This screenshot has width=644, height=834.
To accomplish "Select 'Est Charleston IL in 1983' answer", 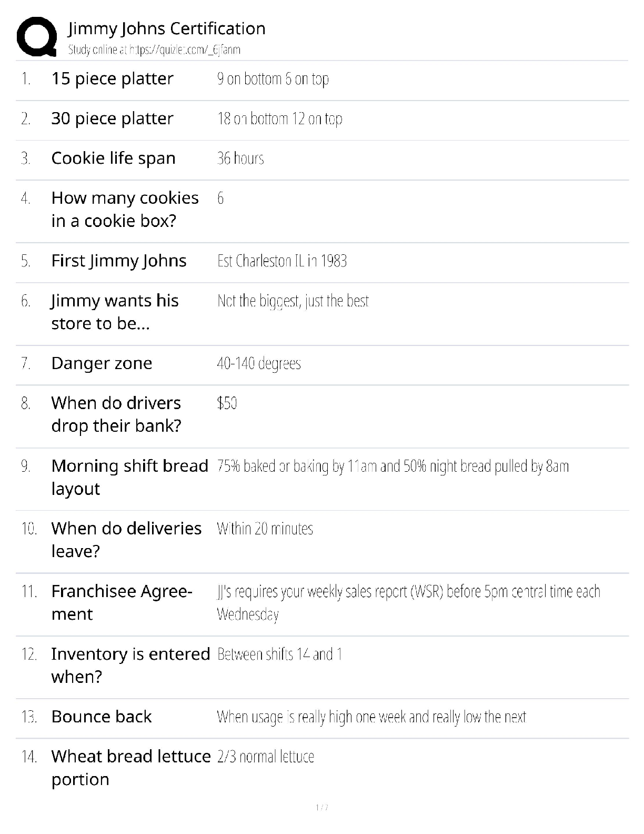I will (282, 261).
